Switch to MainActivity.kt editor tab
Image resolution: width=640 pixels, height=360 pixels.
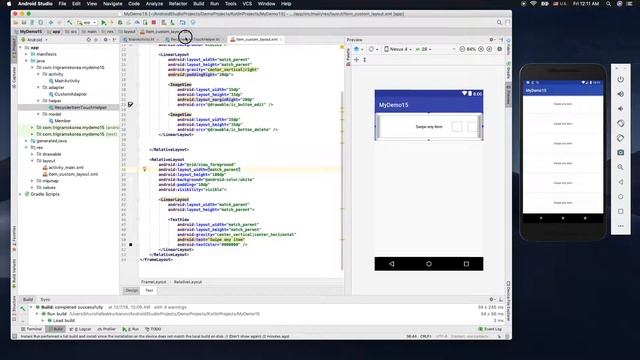(141, 40)
